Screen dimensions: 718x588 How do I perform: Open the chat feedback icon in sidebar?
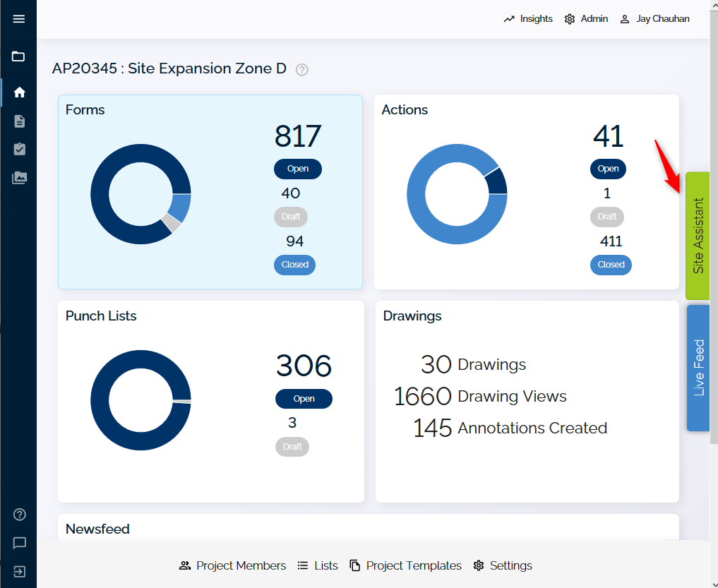19,543
